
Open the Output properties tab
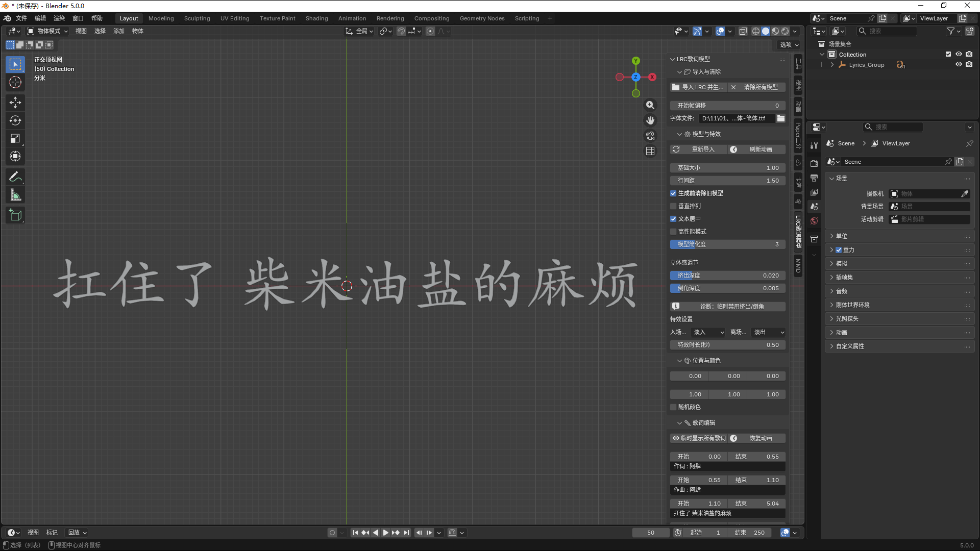814,178
